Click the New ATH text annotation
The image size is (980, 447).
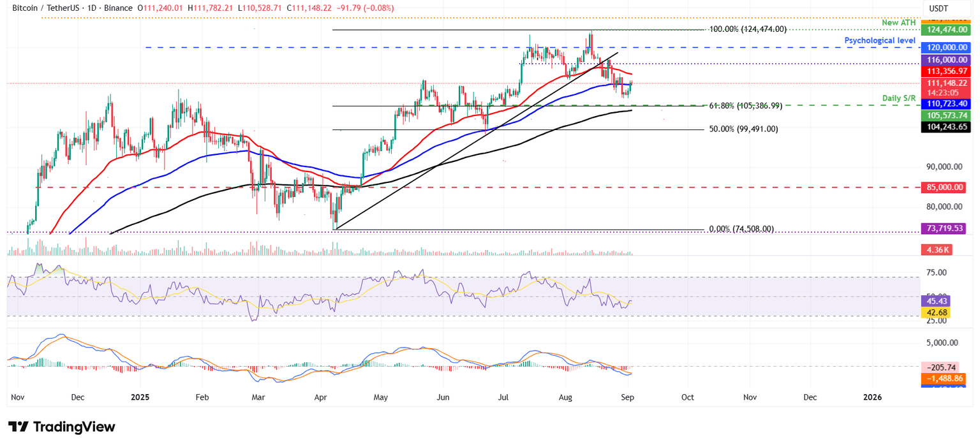point(899,22)
